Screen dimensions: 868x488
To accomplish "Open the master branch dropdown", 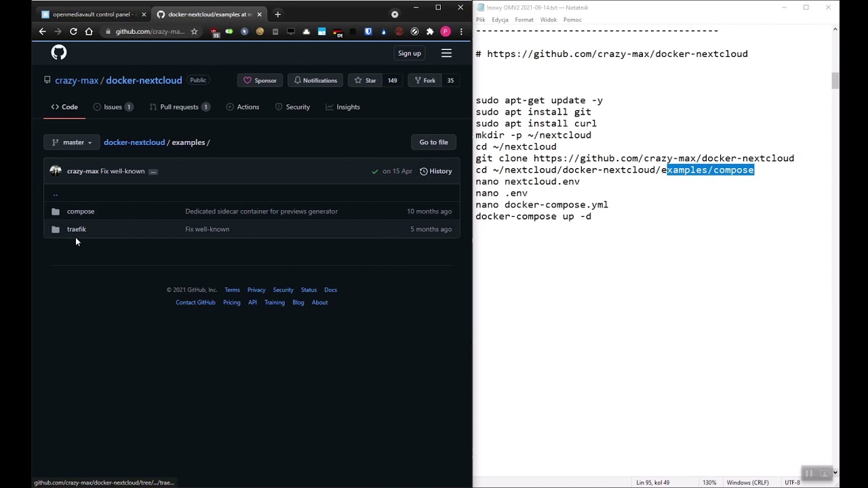I will pos(71,142).
